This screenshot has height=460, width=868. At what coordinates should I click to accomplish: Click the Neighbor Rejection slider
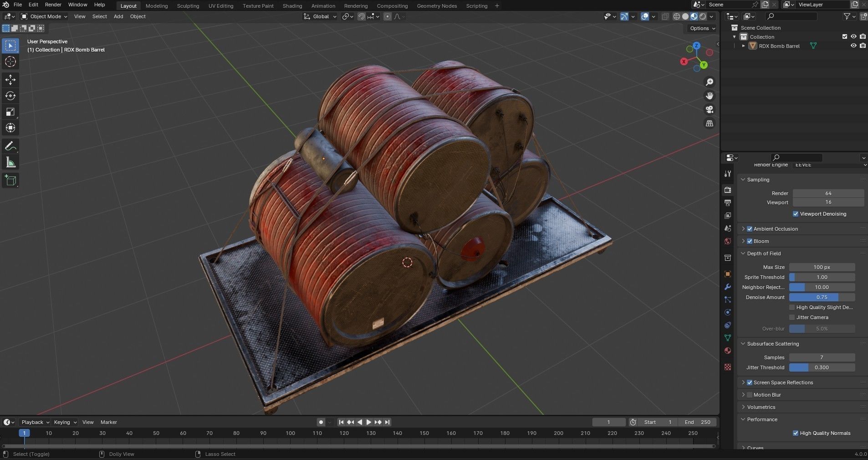(x=822, y=287)
